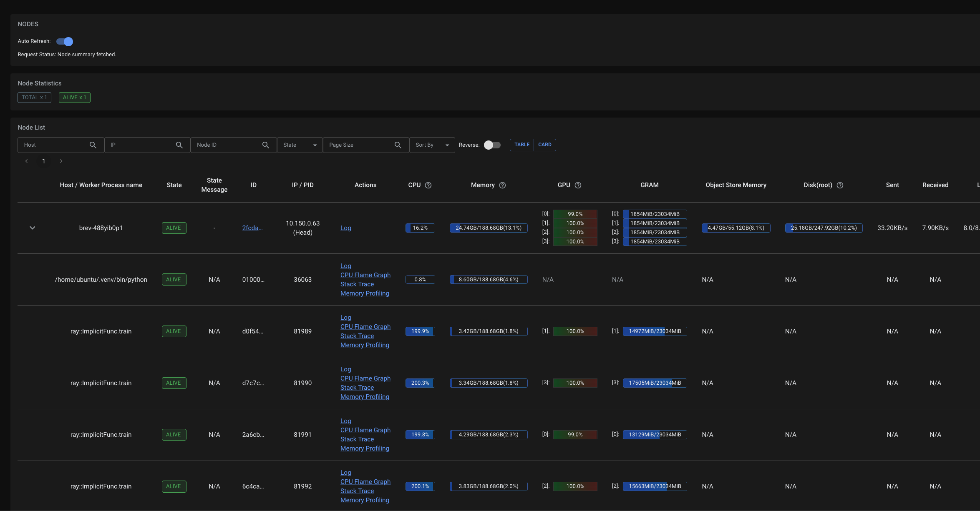Click the next page arrow icon
Image resolution: width=980 pixels, height=511 pixels.
61,161
